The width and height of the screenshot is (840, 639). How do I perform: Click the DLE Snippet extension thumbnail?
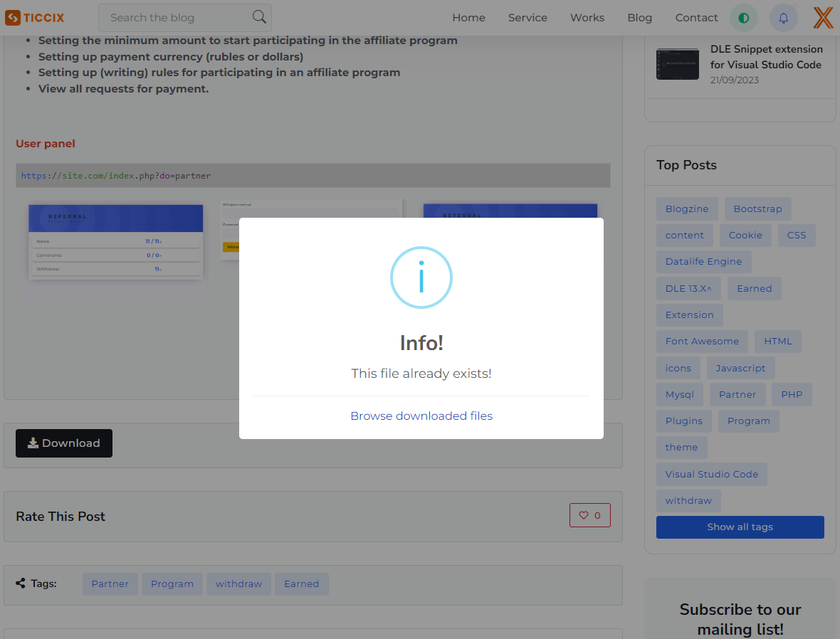(677, 64)
